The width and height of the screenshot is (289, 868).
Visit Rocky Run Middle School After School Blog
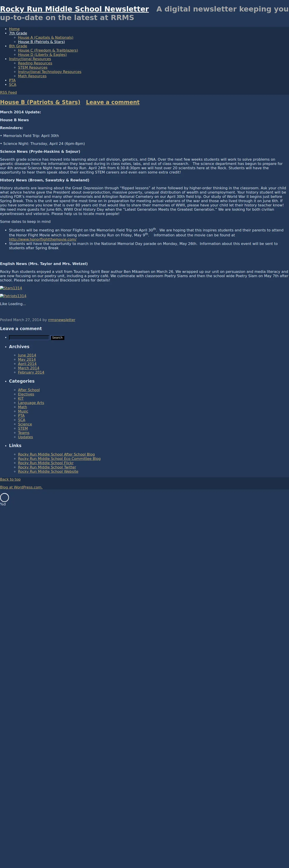pyautogui.click(x=56, y=455)
